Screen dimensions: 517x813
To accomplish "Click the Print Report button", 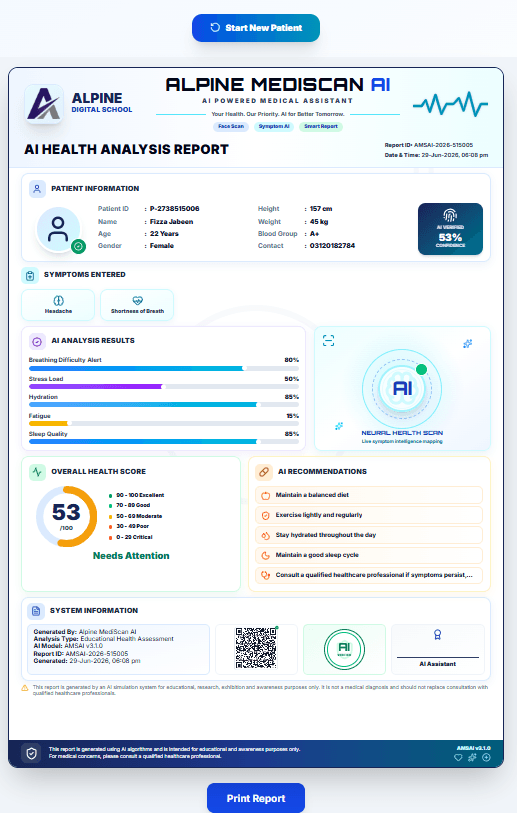I will [x=256, y=798].
